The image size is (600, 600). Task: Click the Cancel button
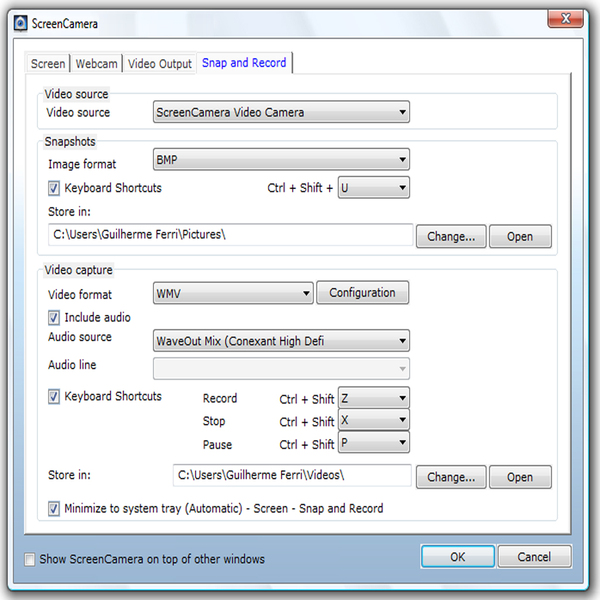pyautogui.click(x=534, y=557)
